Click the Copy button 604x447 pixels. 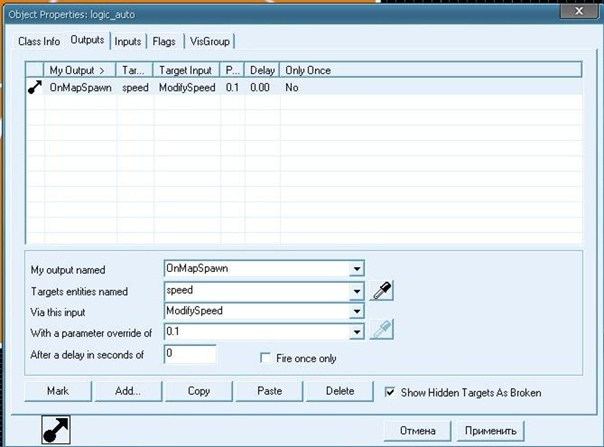(x=199, y=391)
